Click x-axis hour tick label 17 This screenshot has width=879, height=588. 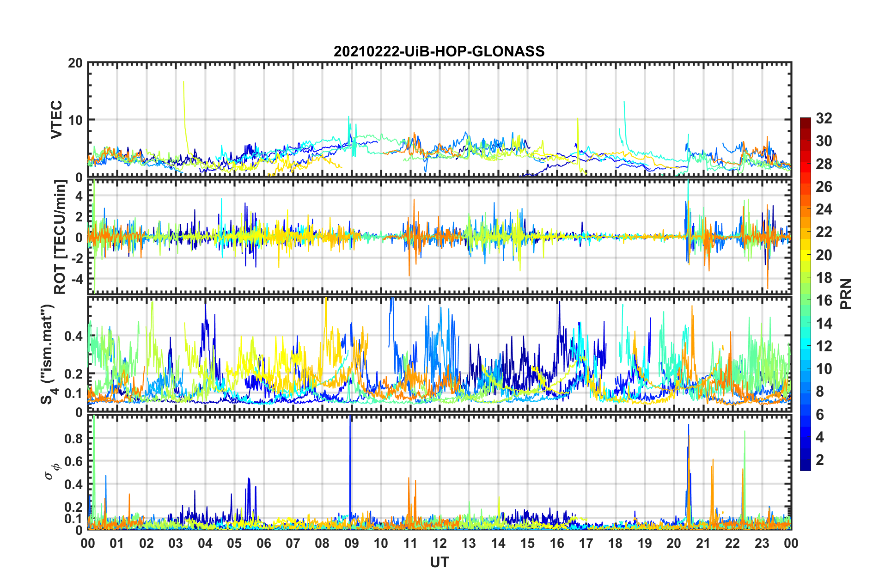(x=586, y=543)
